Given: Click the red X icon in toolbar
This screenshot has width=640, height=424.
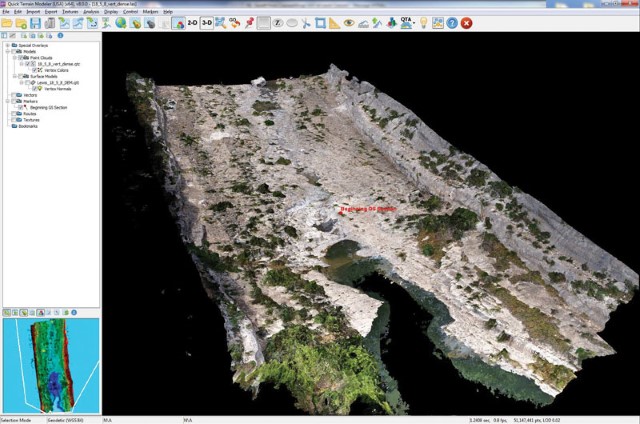Looking at the screenshot, I should pos(467,22).
